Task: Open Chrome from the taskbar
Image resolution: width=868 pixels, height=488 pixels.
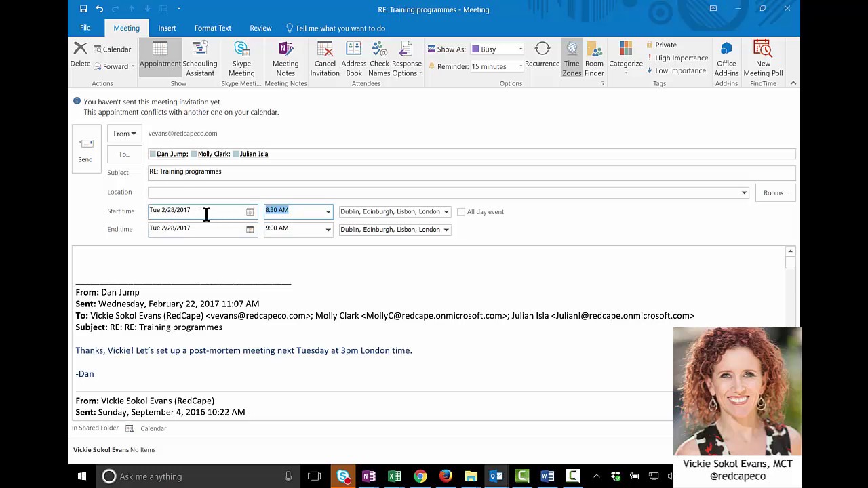Action: point(420,476)
